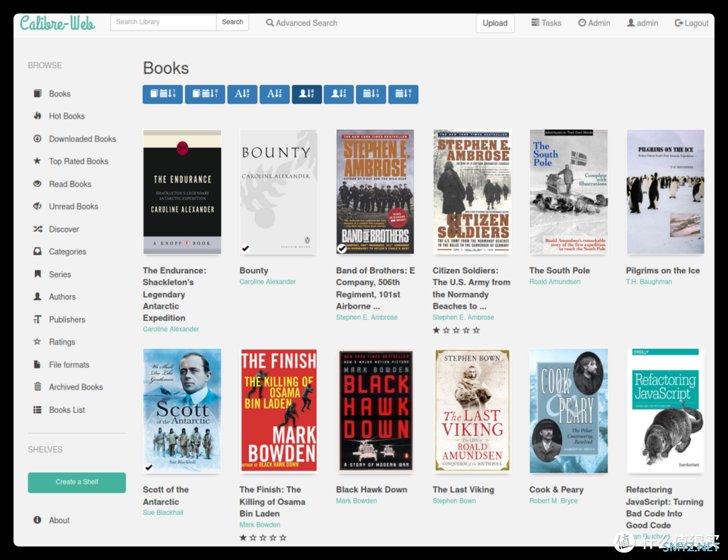This screenshot has height=560, width=728.
Task: Click the title 'Cook & Peary'
Action: click(556, 490)
